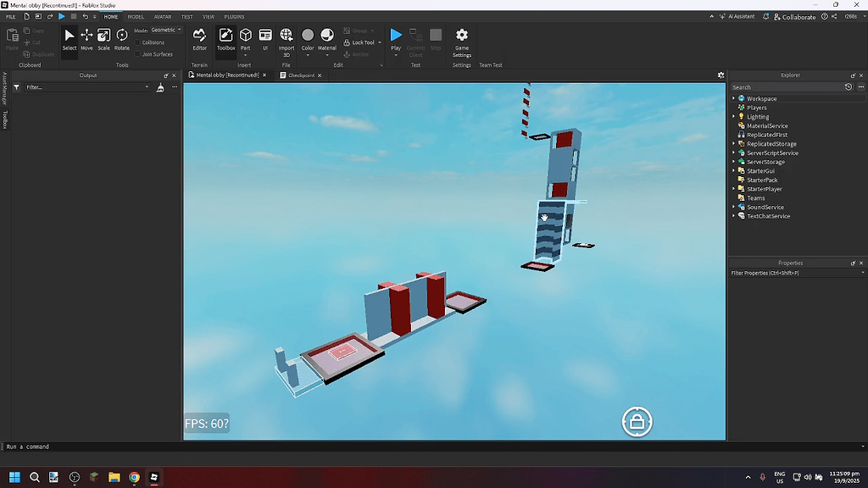Switch to the MODEL ribbon tab
The image size is (868, 488).
click(136, 16)
